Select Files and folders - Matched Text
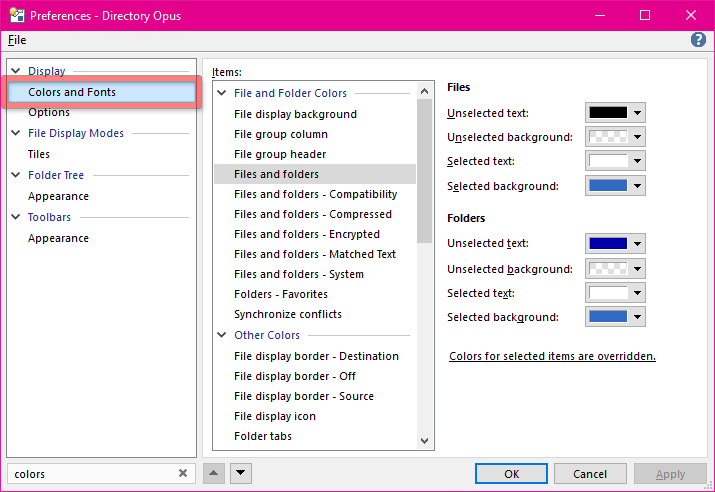The image size is (715, 492). [315, 254]
